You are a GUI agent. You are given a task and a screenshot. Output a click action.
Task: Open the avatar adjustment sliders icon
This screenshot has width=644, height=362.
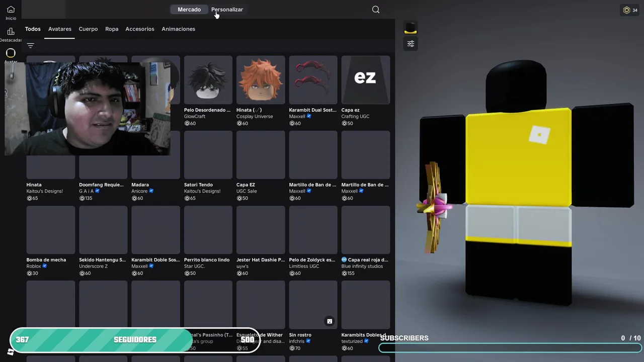pyautogui.click(x=411, y=44)
